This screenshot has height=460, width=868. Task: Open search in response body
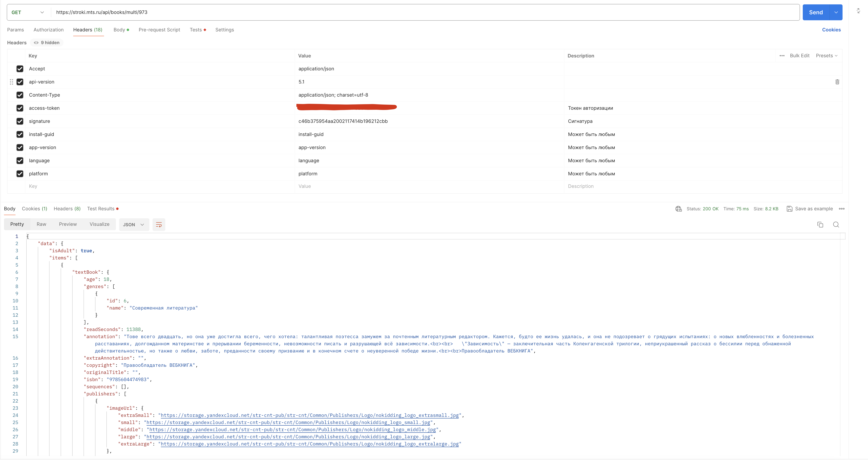pyautogui.click(x=836, y=225)
